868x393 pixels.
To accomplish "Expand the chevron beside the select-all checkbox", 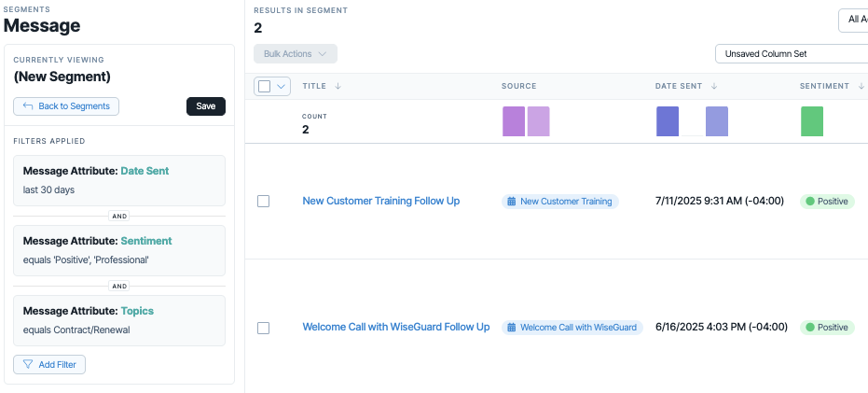I will click(x=281, y=87).
